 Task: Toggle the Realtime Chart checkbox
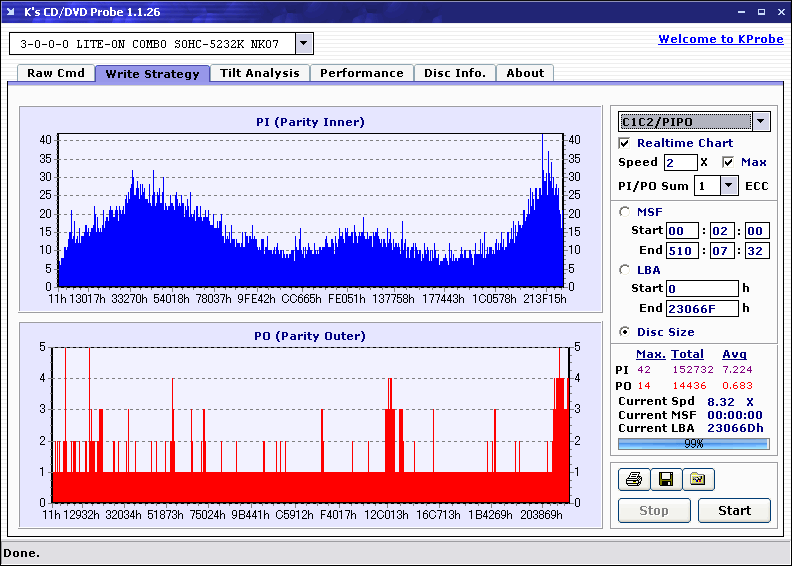(x=625, y=143)
